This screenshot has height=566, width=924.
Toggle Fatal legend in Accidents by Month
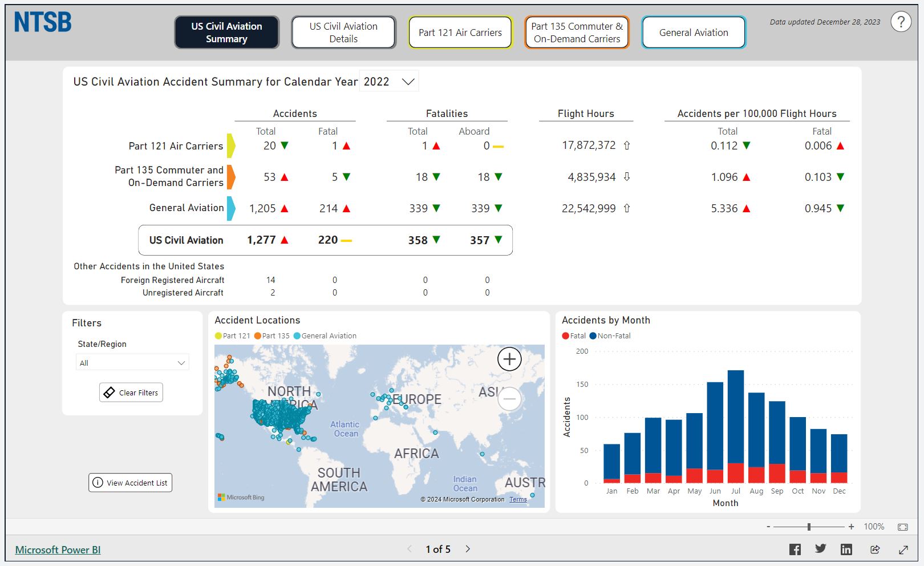click(x=574, y=336)
